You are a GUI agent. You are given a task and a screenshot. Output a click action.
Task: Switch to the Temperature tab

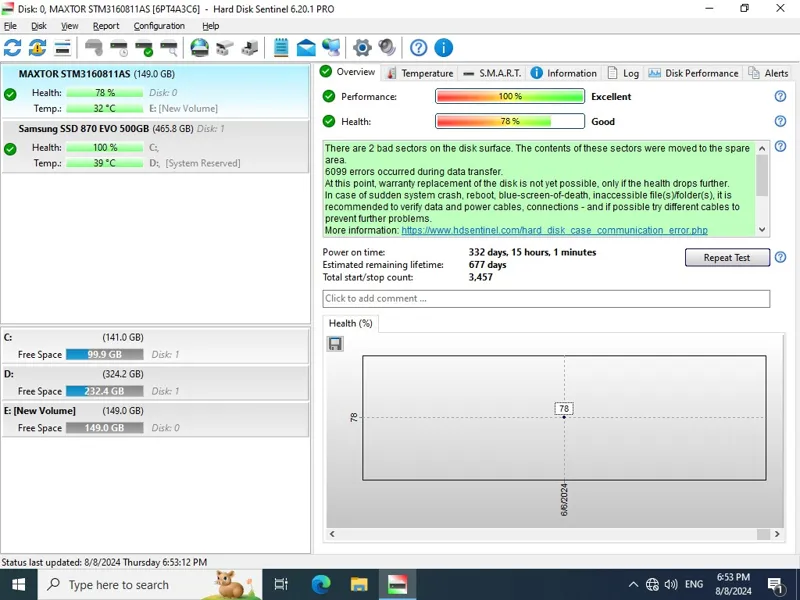pyautogui.click(x=420, y=73)
